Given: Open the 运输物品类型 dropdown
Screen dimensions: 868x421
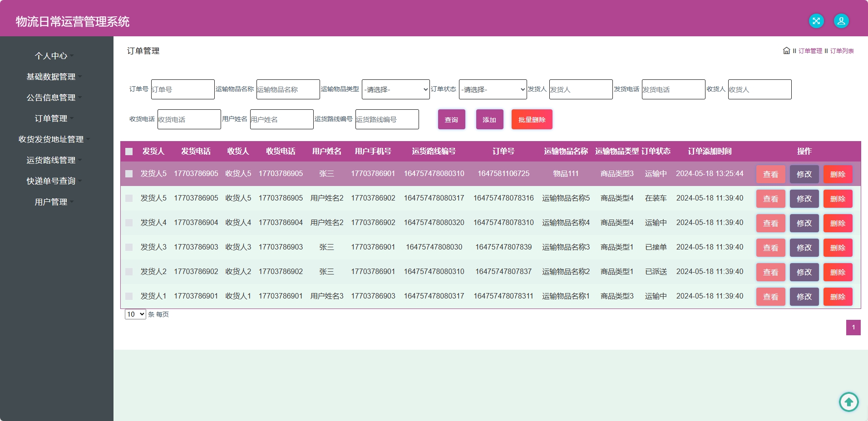Looking at the screenshot, I should (395, 89).
